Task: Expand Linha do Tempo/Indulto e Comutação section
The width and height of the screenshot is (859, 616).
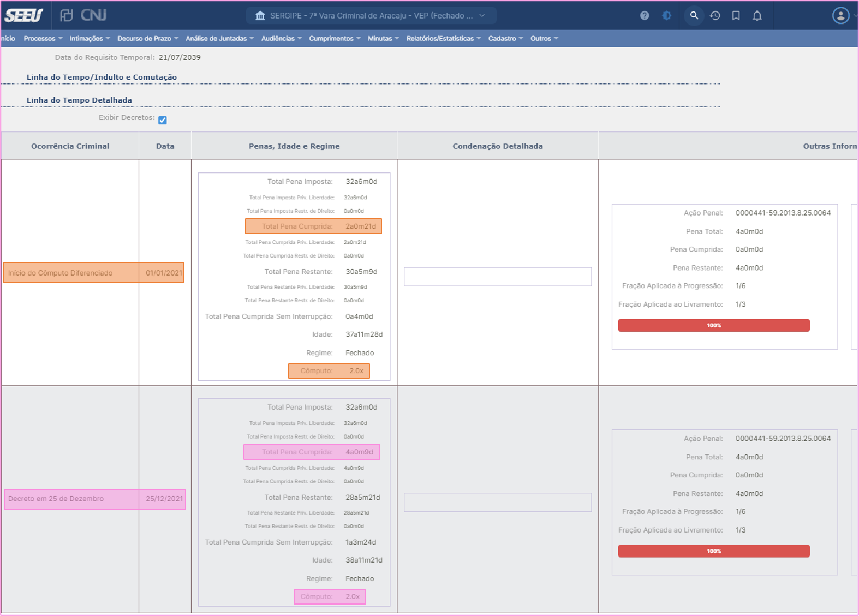Action: coord(102,77)
